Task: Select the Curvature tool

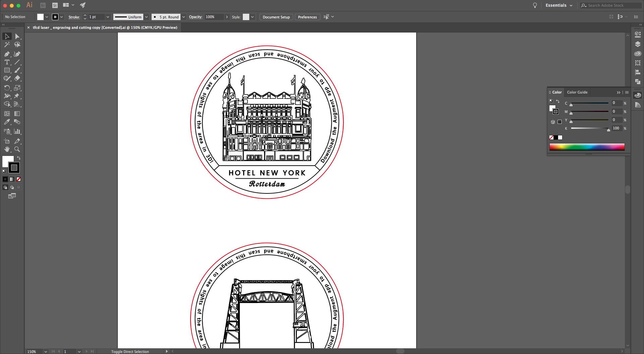Action: point(17,54)
